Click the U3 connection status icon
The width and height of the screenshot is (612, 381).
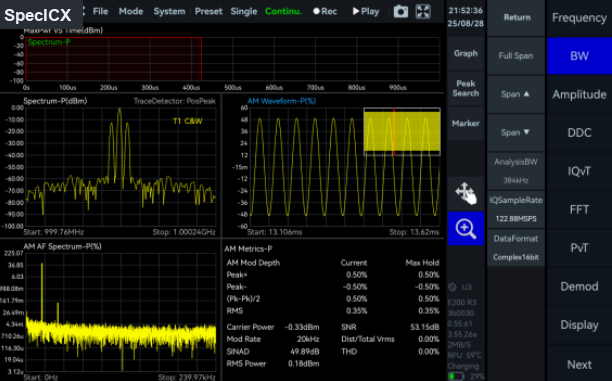coord(452,287)
